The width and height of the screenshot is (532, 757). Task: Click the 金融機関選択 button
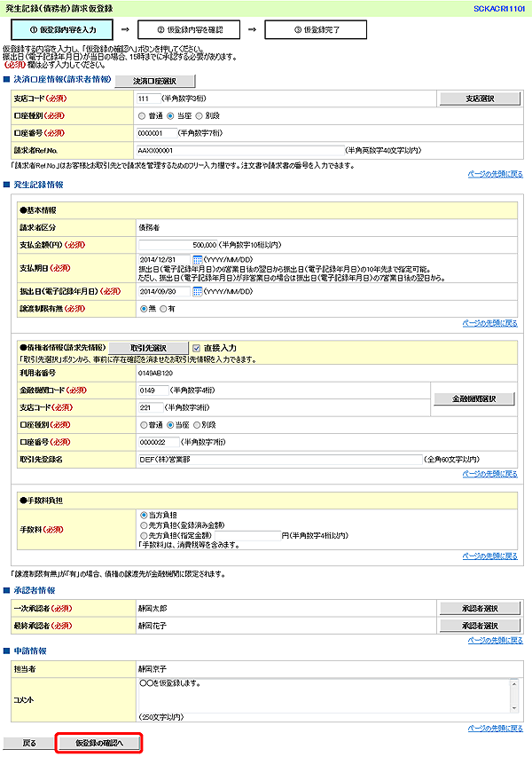[x=474, y=398]
